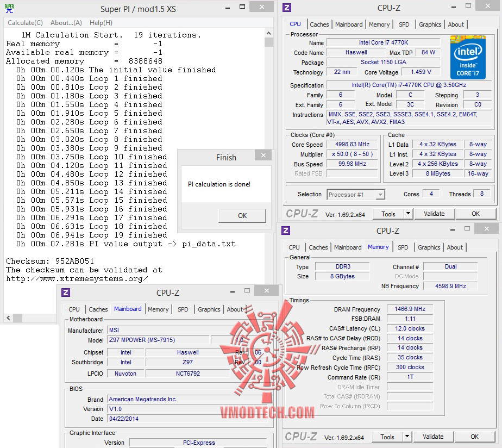The height and width of the screenshot is (448, 502).
Task: Switch to Caches tab in top CPU-Z window
Action: pos(319,24)
